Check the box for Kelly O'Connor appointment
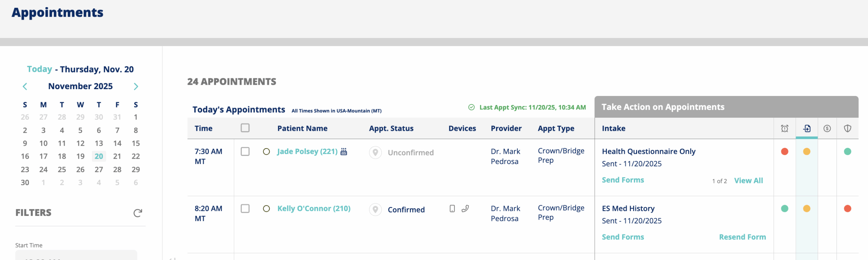 [245, 208]
